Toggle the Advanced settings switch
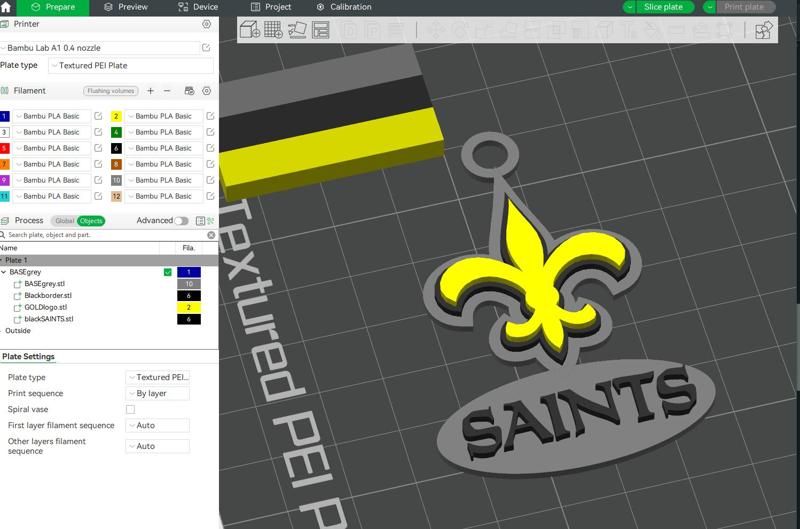The image size is (800, 529). pyautogui.click(x=181, y=221)
